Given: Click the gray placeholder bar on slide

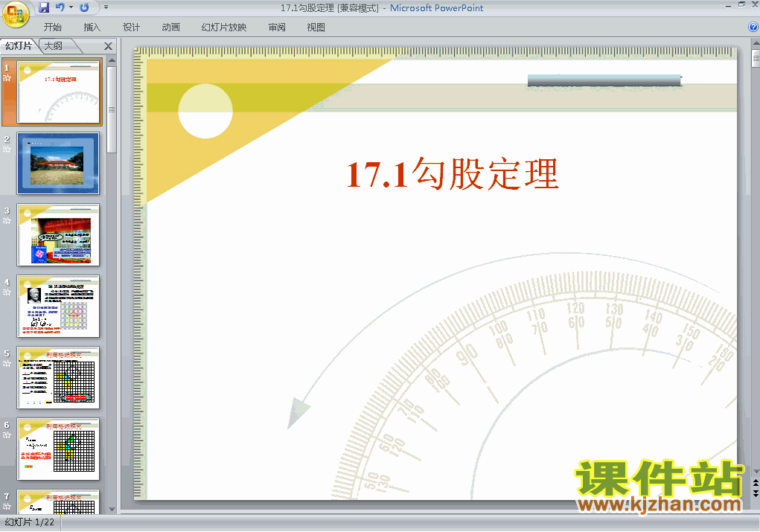Looking at the screenshot, I should [605, 81].
